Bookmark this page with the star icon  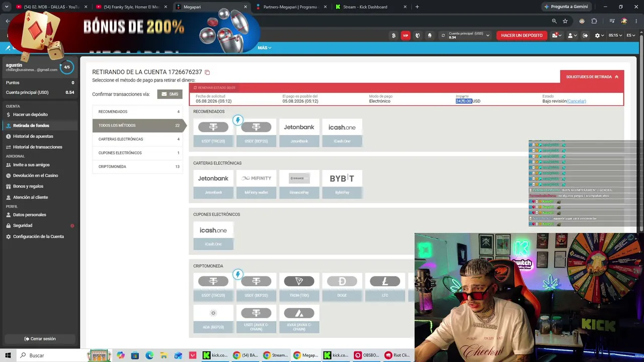point(565,21)
